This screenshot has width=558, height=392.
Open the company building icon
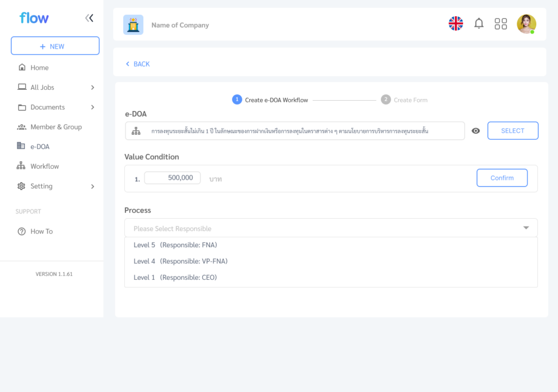tap(133, 25)
